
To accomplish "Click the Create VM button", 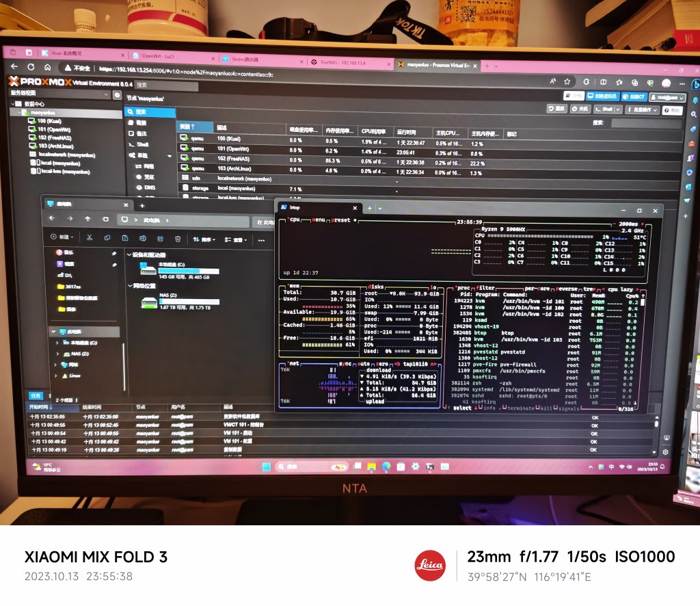I will [603, 96].
